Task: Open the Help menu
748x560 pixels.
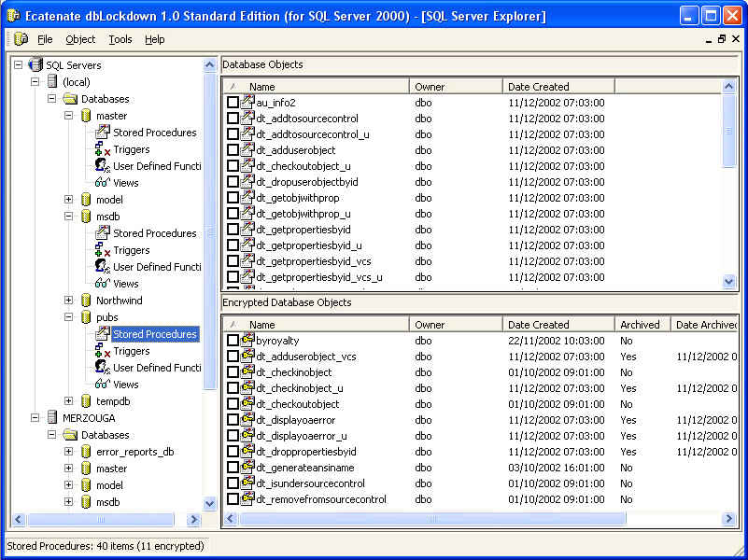Action: pyautogui.click(x=155, y=39)
